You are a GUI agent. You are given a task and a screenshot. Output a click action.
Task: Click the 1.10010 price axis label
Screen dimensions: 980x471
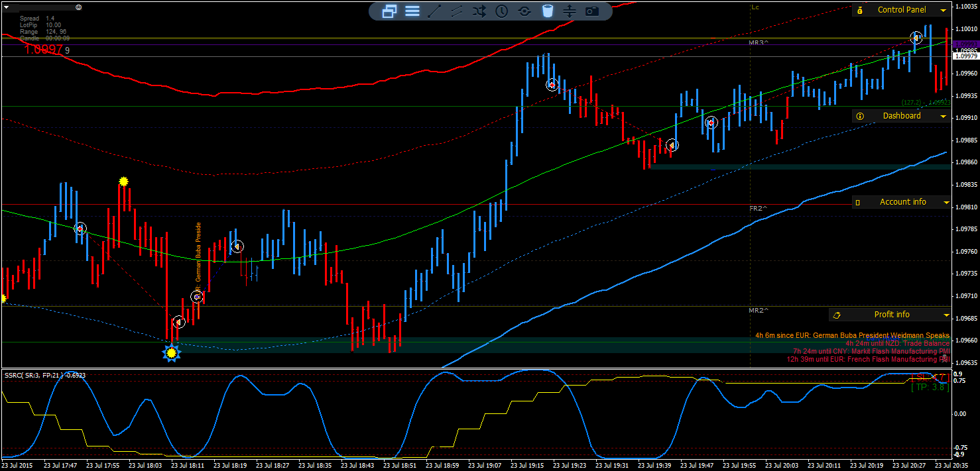tap(965, 29)
